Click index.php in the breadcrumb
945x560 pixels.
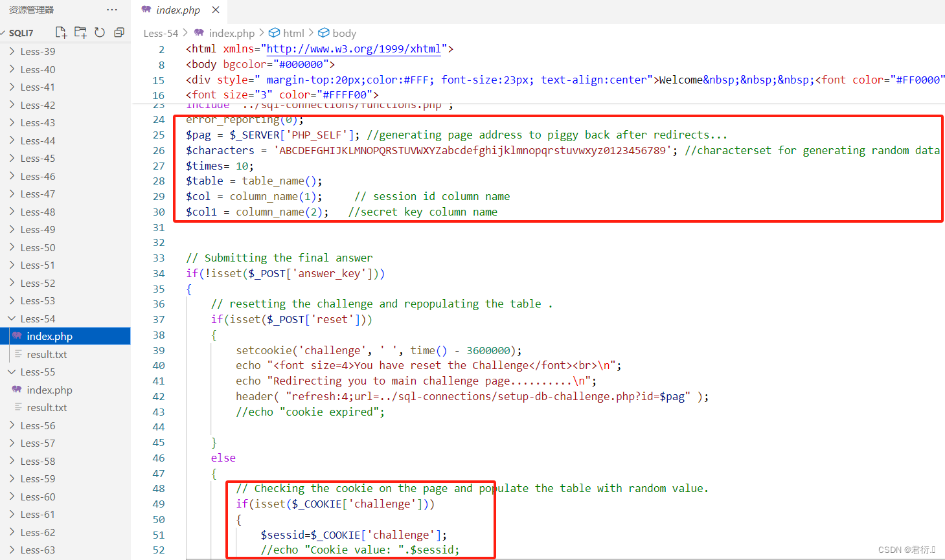click(232, 33)
